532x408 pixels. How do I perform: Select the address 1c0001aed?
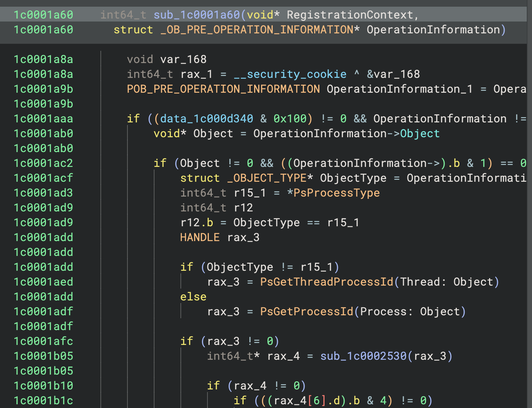pos(43,282)
